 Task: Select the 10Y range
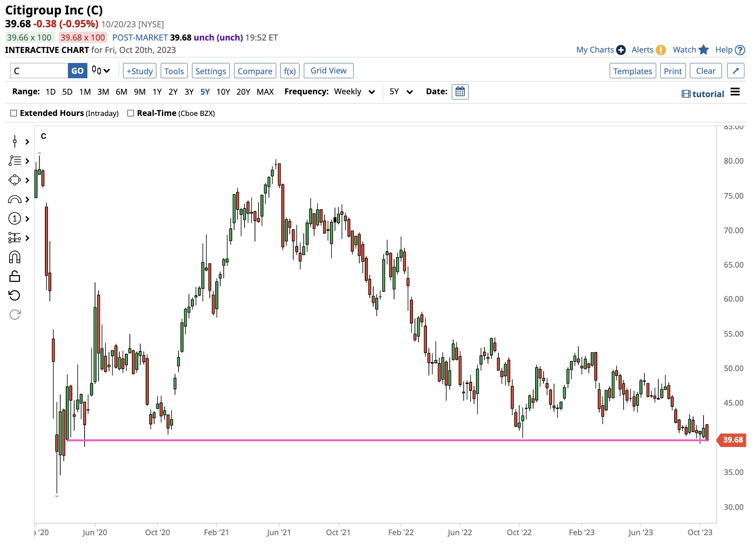tap(223, 92)
